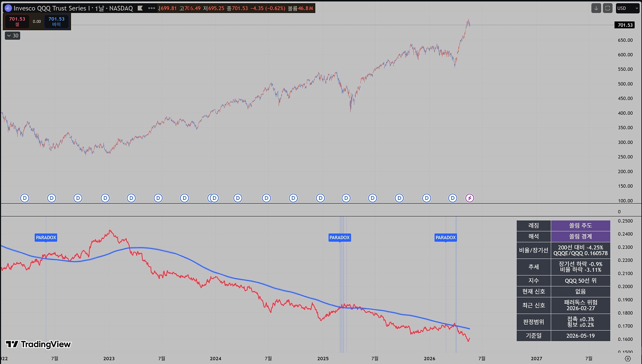Image resolution: width=642 pixels, height=364 pixels.
Task: Click the dividend D marker beside the lightning icon
Action: point(452,198)
